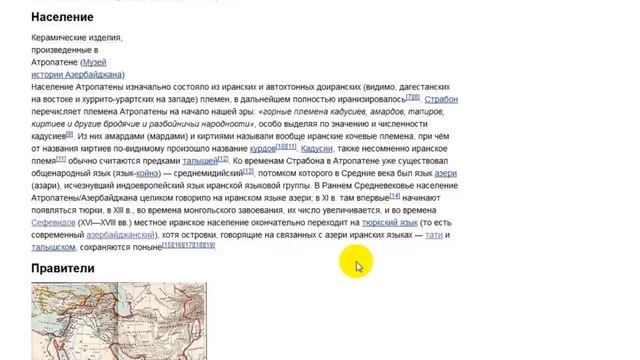The width and height of the screenshot is (640, 360).
Task: Click the caption line 'произведенные в'
Action: click(x=64, y=50)
